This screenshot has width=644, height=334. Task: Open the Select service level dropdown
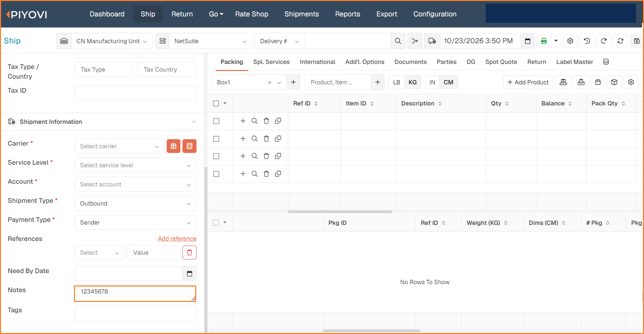(x=136, y=165)
